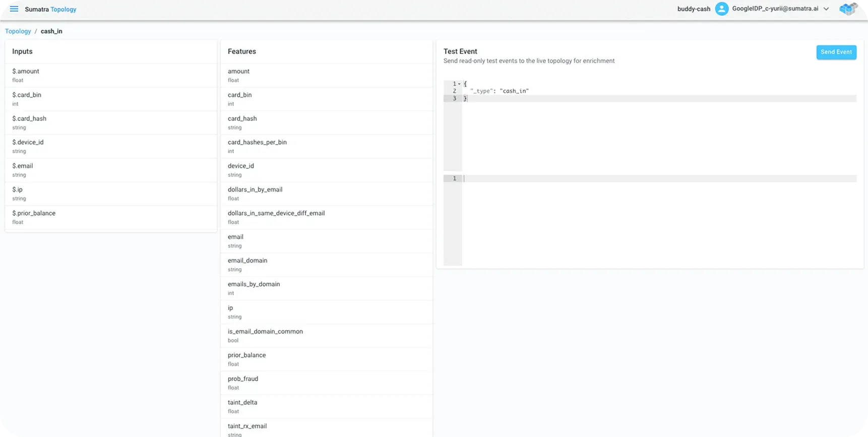The image size is (868, 437).
Task: Click the Sumatra Topology title
Action: point(50,9)
